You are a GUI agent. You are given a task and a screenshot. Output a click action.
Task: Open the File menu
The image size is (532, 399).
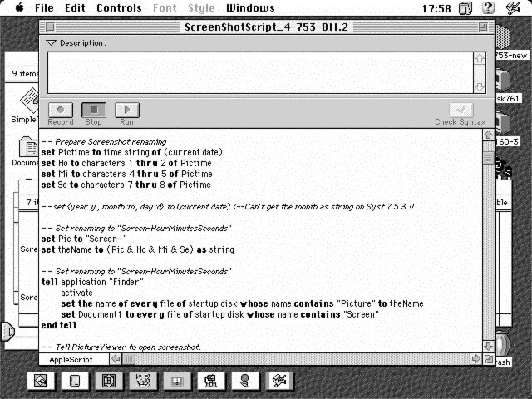[x=44, y=8]
